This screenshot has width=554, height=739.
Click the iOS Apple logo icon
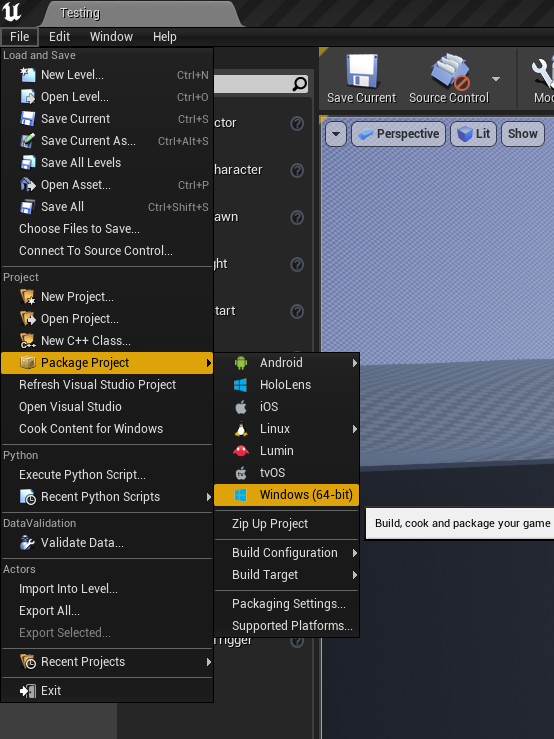click(241, 407)
